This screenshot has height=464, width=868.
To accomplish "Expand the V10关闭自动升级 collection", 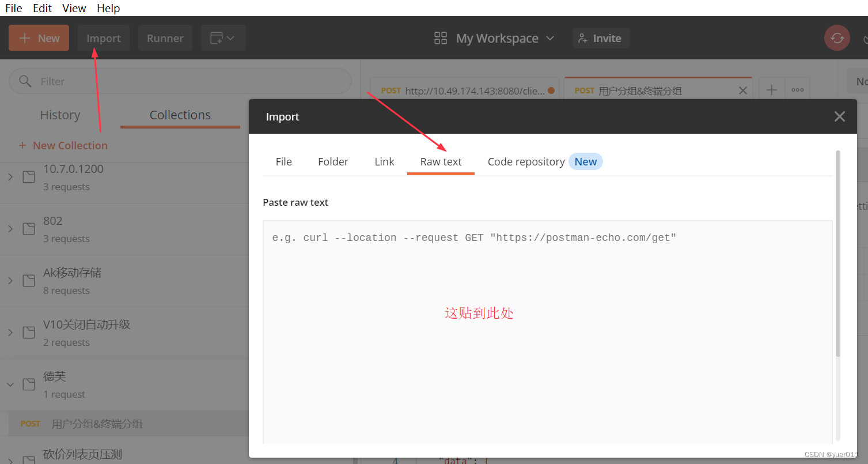I will pyautogui.click(x=10, y=333).
